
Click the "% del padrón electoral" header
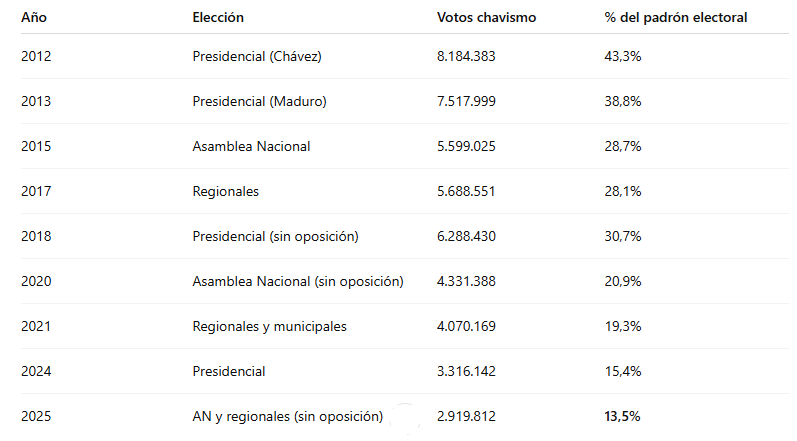click(676, 18)
